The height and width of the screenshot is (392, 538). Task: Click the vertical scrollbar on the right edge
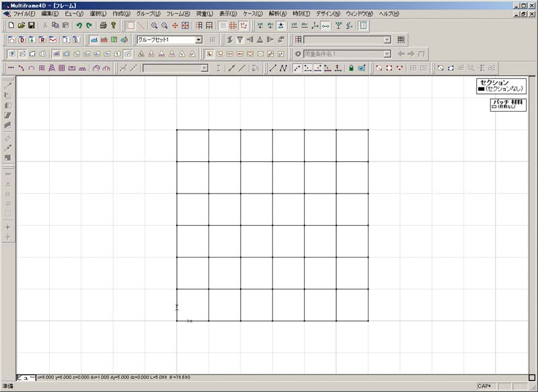coord(532,225)
